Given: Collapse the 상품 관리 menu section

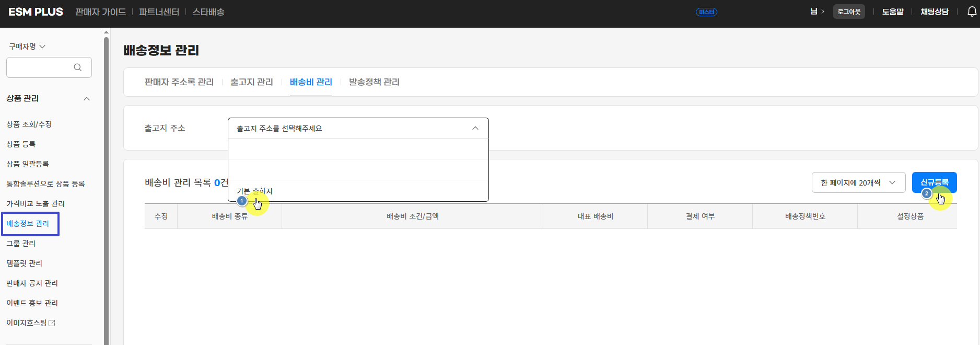Looking at the screenshot, I should 87,99.
